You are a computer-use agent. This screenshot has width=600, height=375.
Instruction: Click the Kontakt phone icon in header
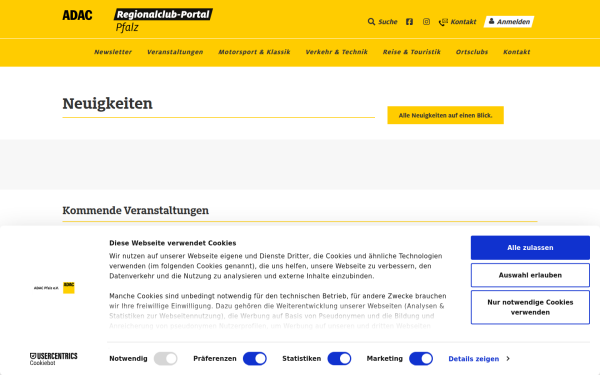click(443, 22)
